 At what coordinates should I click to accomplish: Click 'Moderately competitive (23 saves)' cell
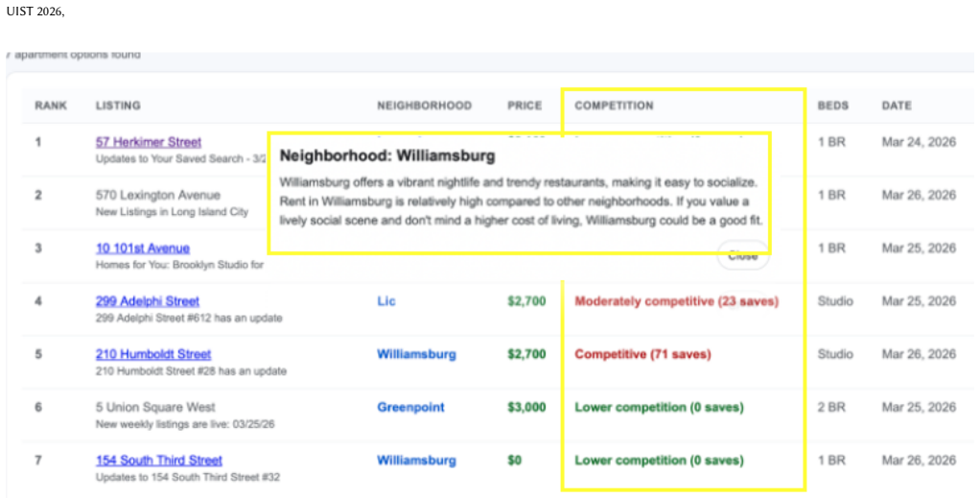coord(676,301)
